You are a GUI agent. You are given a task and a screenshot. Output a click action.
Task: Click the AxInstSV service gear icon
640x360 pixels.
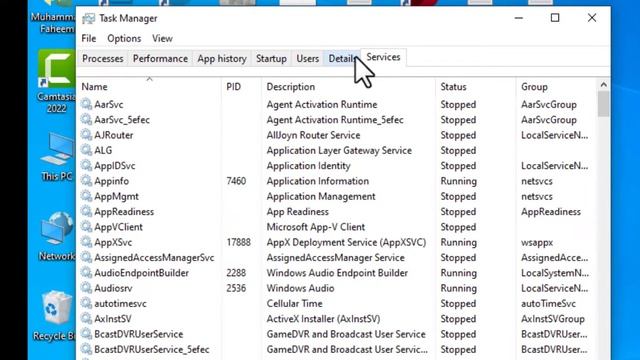(x=86, y=318)
